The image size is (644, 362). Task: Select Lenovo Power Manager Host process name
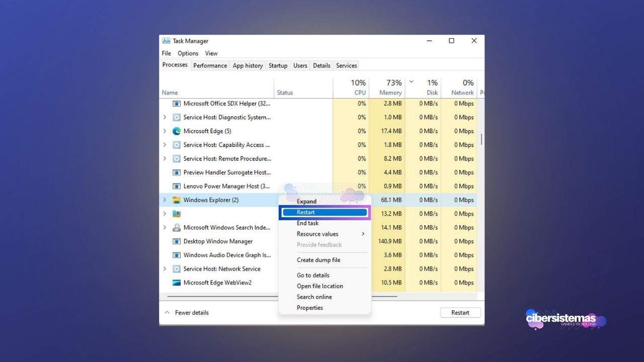click(227, 186)
